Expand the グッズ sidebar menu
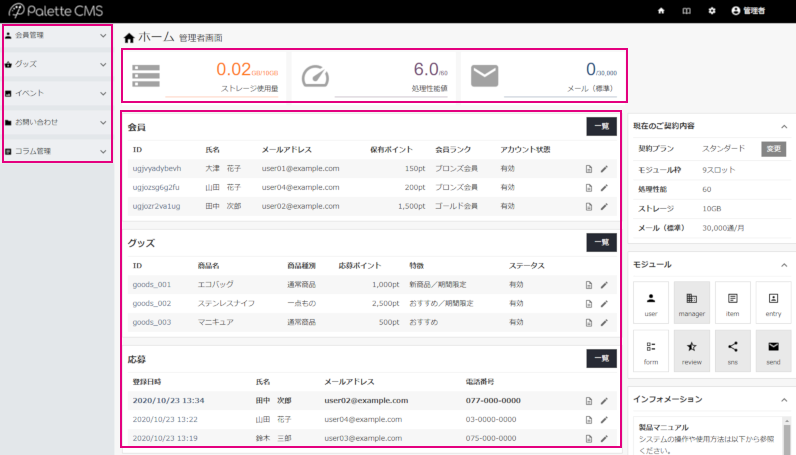Screen dimensions: 796x455 (x=56, y=64)
